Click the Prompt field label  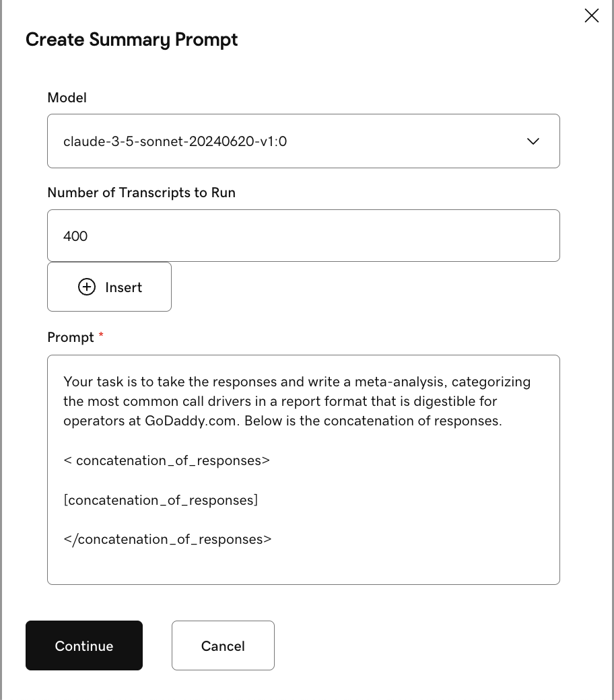point(70,337)
